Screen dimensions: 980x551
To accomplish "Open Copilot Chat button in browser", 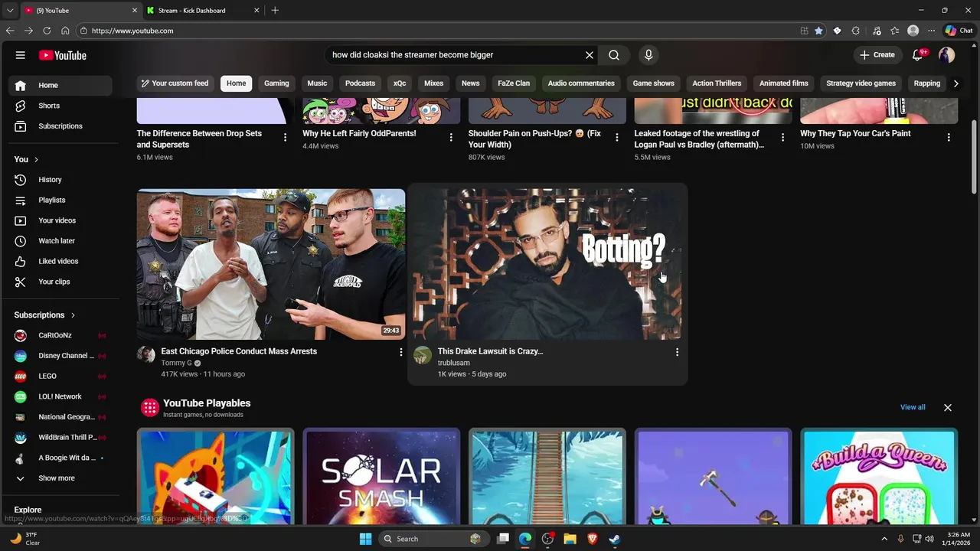I will pyautogui.click(x=959, y=31).
